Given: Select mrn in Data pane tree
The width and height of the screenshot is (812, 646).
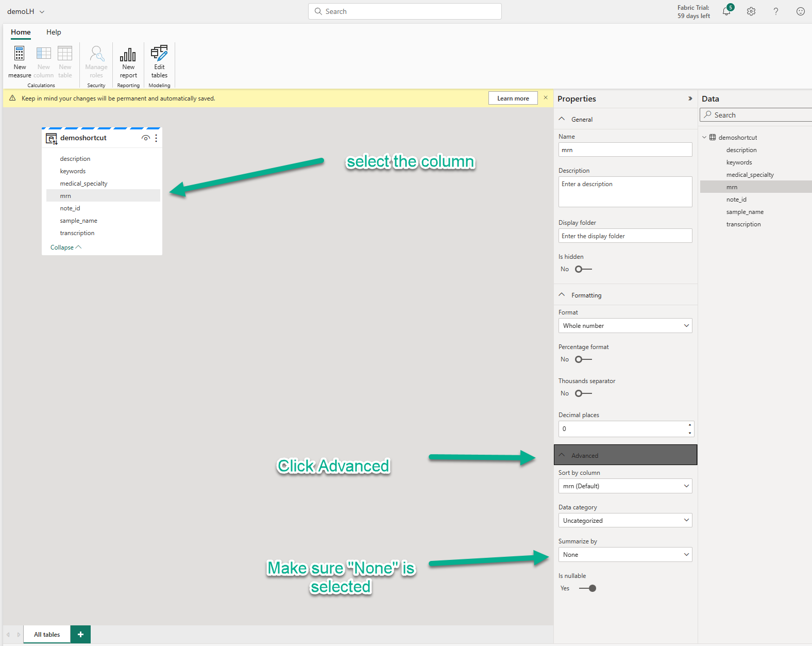Looking at the screenshot, I should pyautogui.click(x=756, y=187).
